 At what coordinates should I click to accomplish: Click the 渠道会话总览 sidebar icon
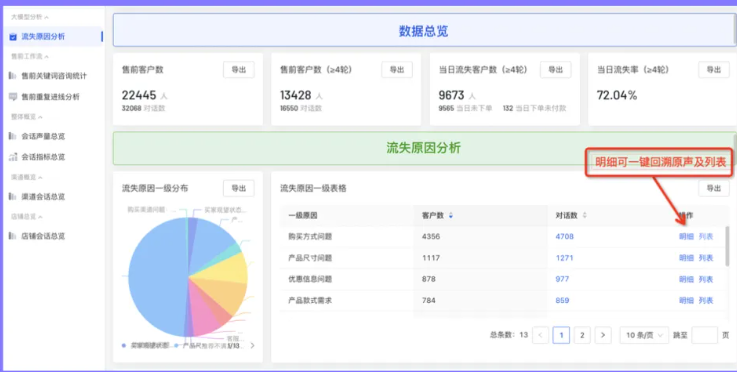tap(13, 197)
